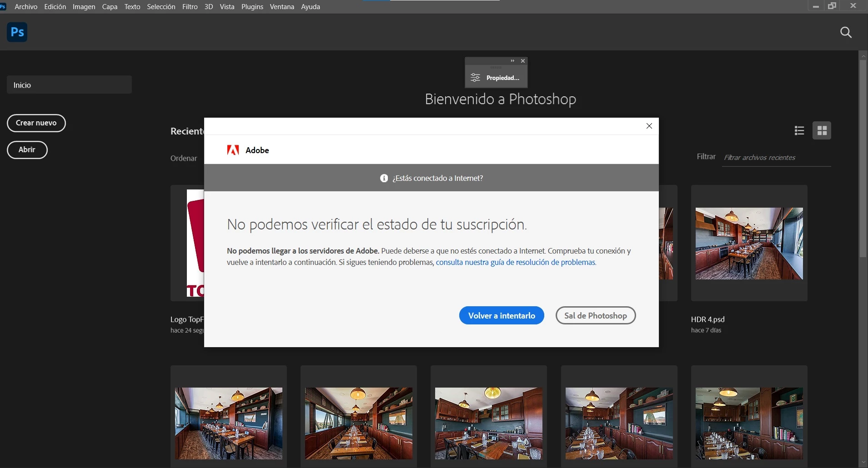Restore down the Photoshop window
Viewport: 868px width, 468px height.
pos(832,6)
